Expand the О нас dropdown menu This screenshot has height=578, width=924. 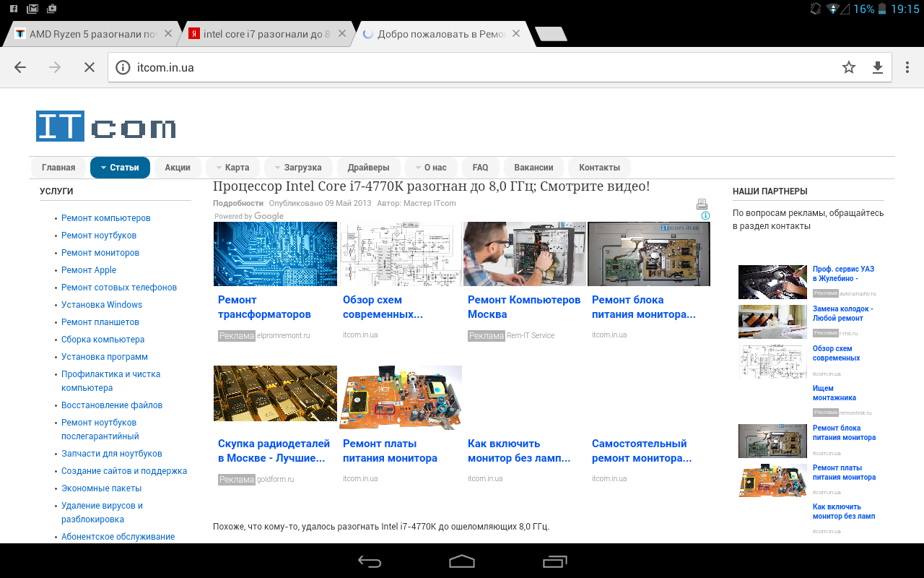pos(431,168)
